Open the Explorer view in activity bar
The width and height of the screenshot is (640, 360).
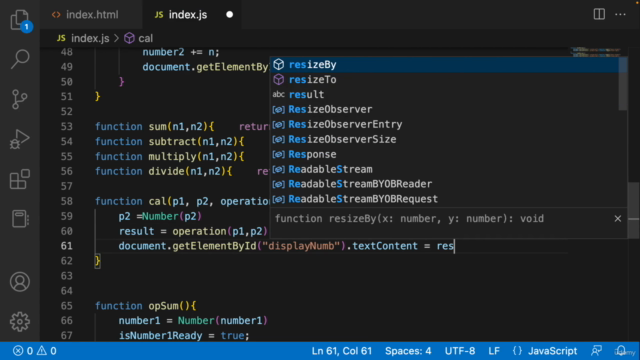pyautogui.click(x=20, y=20)
